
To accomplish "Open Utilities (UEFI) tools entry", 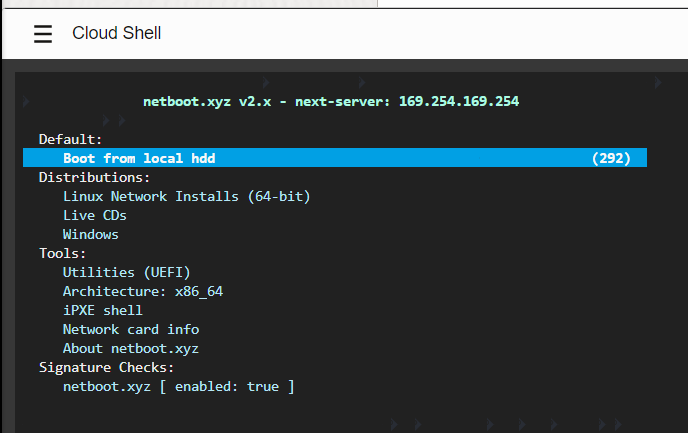I will click(x=126, y=272).
